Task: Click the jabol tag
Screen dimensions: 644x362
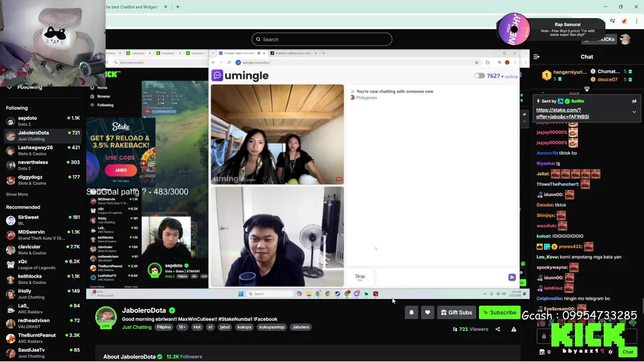Action: [x=225, y=327]
